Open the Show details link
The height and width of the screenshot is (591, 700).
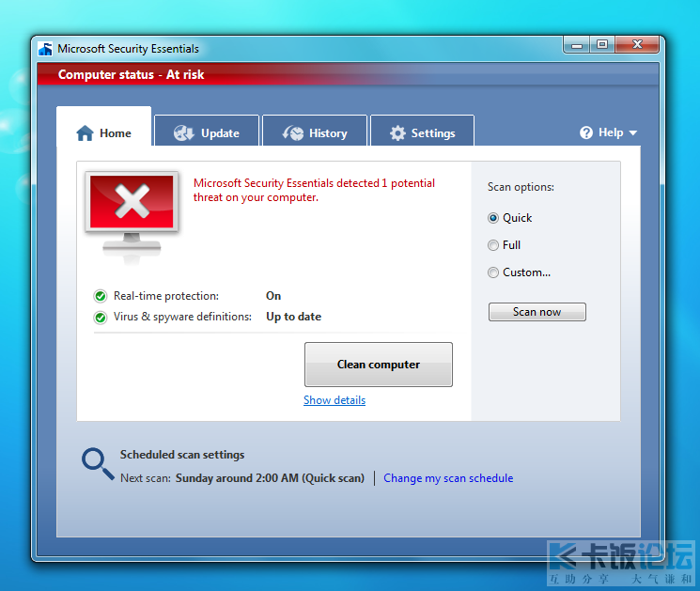click(334, 400)
